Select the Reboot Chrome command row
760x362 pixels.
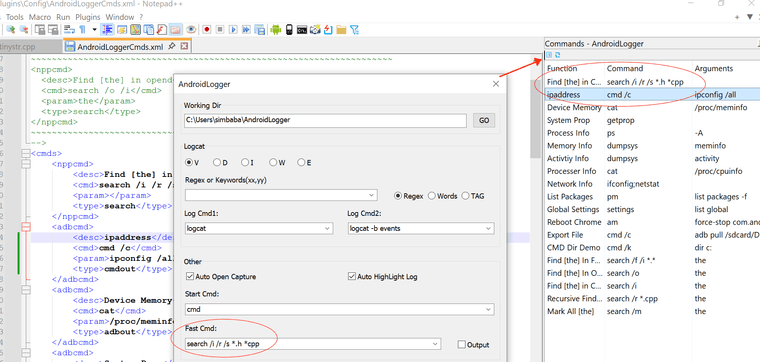pyautogui.click(x=652, y=222)
